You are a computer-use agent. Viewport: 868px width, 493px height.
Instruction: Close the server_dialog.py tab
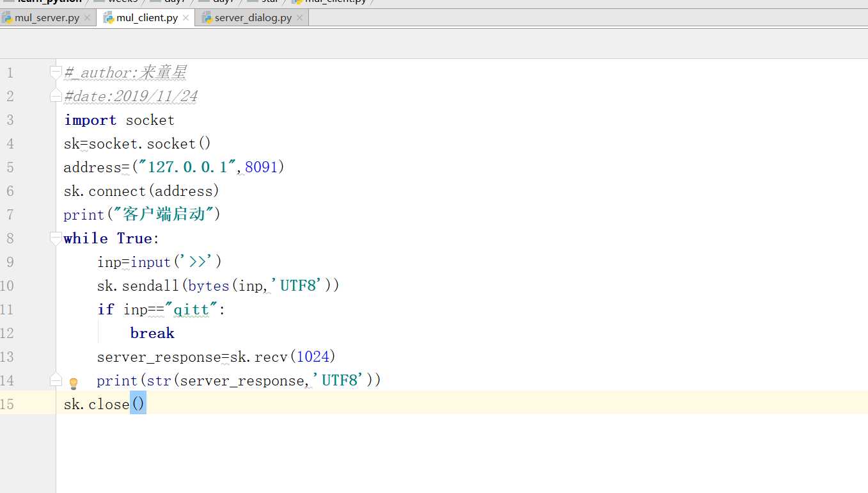(299, 18)
